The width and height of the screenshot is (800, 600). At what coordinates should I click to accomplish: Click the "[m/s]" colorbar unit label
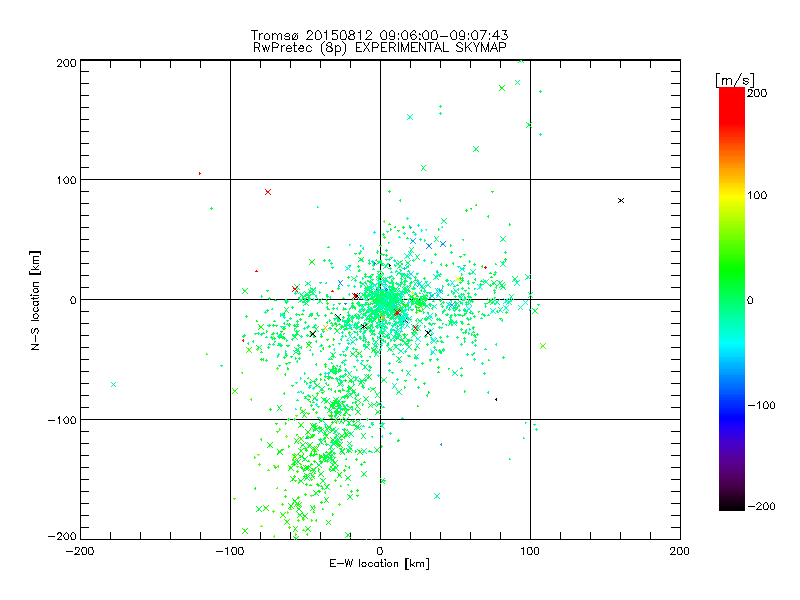735,80
